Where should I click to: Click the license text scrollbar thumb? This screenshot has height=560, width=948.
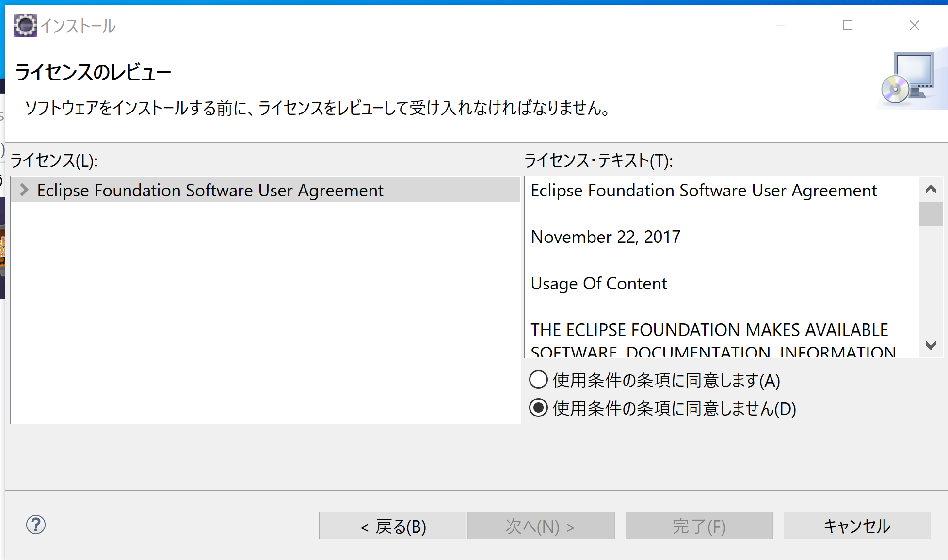click(931, 214)
